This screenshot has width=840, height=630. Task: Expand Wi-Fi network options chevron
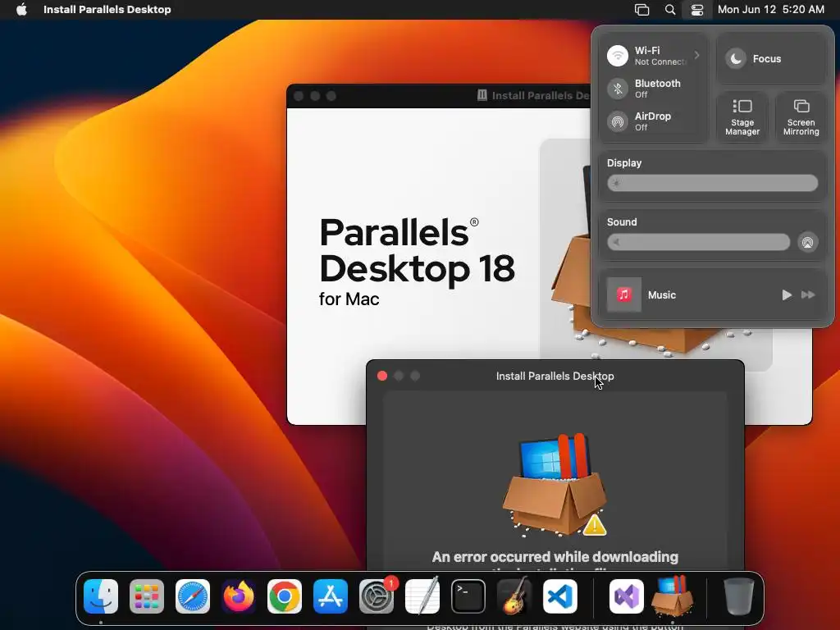(x=697, y=55)
